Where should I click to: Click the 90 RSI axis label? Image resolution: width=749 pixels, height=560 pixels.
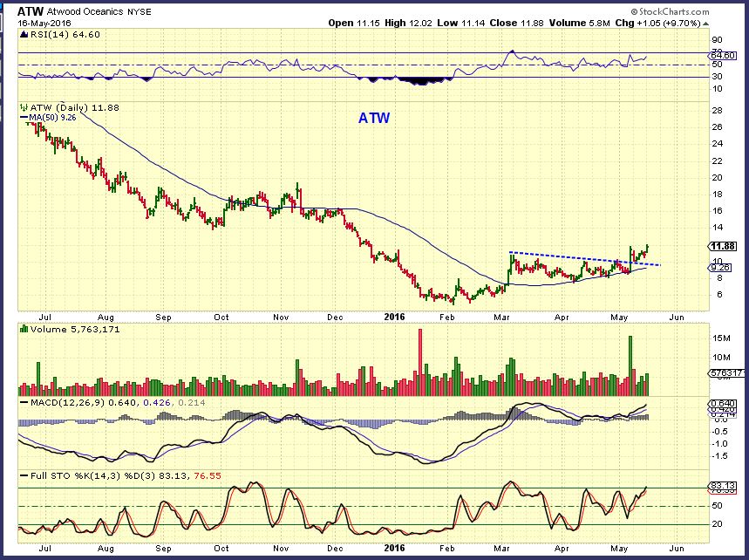coord(717,40)
